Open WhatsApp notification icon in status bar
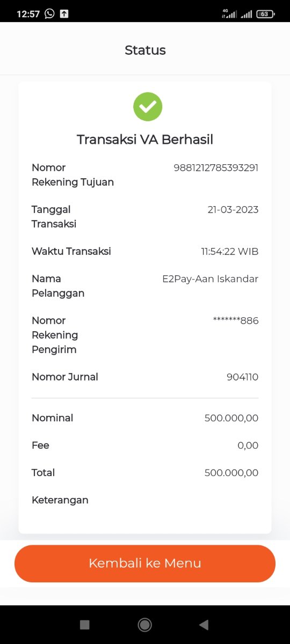290x644 pixels. (x=49, y=14)
